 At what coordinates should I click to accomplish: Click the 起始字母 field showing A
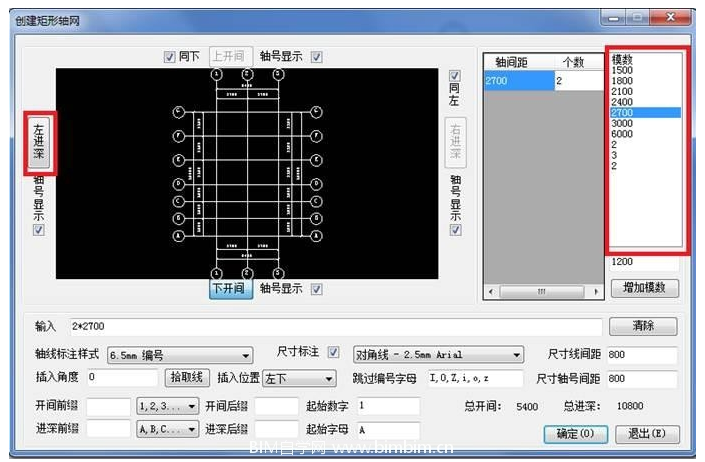[x=388, y=430]
